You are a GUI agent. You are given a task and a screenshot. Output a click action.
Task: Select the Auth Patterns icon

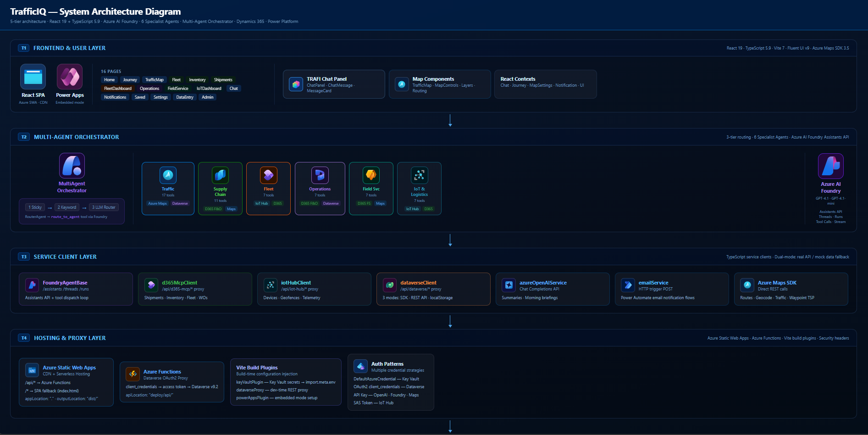[361, 366]
